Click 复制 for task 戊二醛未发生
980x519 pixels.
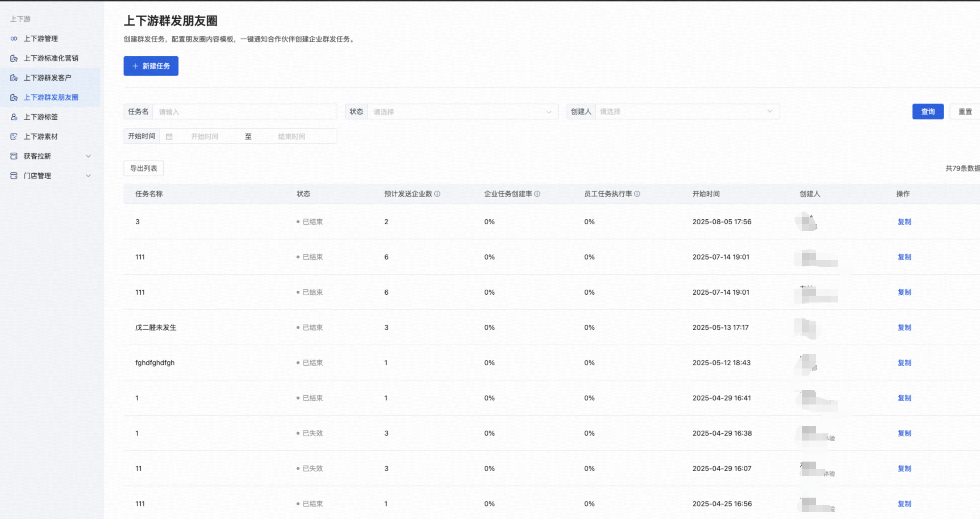(x=904, y=327)
